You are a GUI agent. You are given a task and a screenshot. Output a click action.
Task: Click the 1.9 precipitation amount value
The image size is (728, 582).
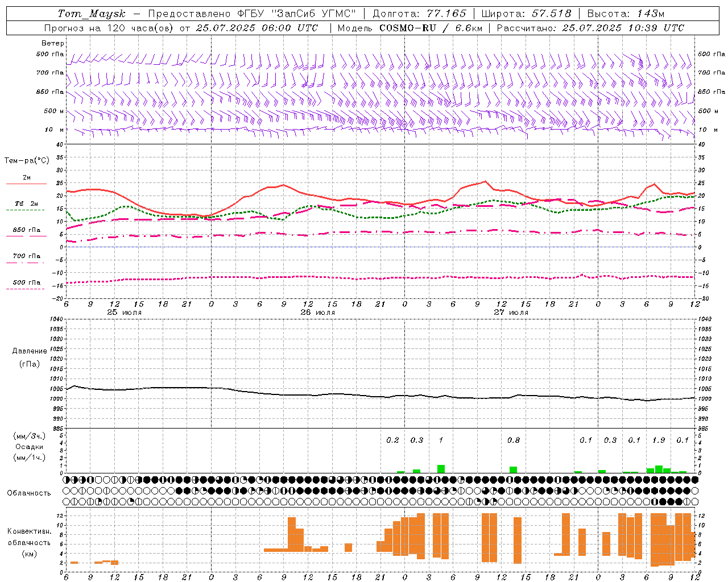click(x=659, y=440)
